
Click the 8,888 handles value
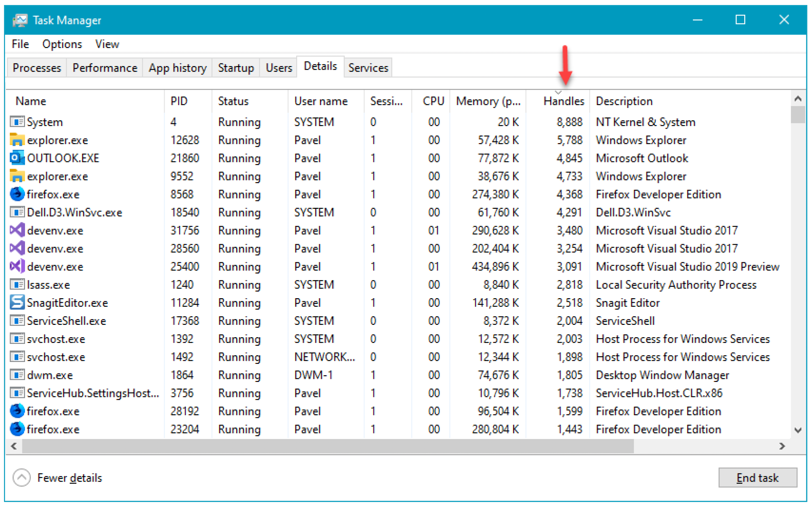click(x=569, y=122)
